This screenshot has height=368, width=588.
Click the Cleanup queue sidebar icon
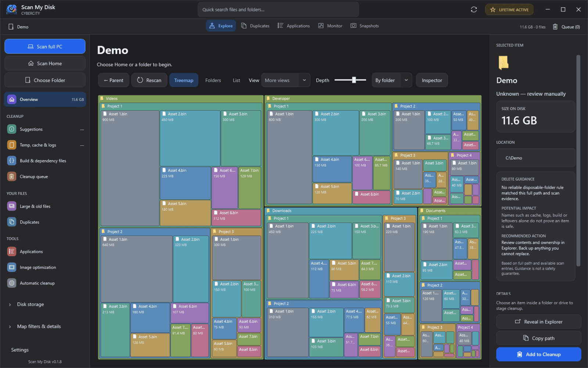12,177
